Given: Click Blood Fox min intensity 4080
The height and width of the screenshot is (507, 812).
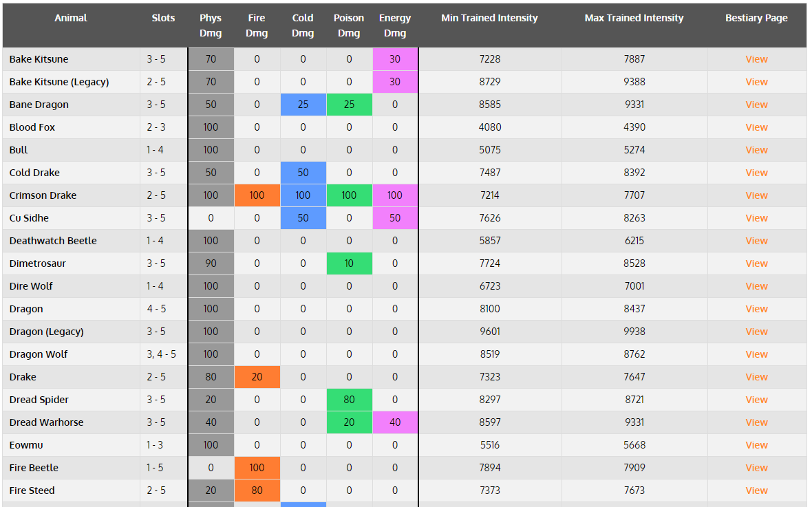Looking at the screenshot, I should point(489,127).
